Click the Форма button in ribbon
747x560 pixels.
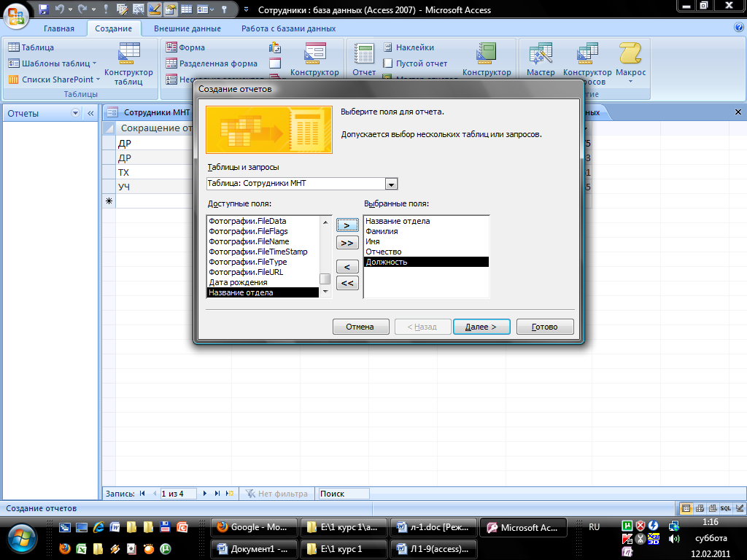coord(185,47)
